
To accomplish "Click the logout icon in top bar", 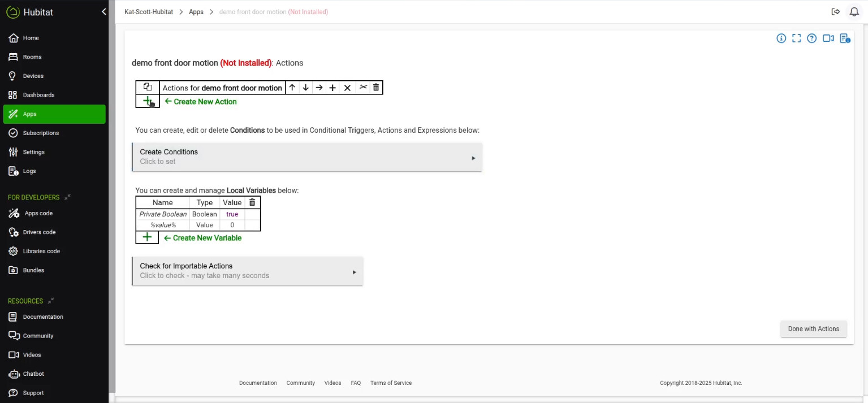I will 836,12.
